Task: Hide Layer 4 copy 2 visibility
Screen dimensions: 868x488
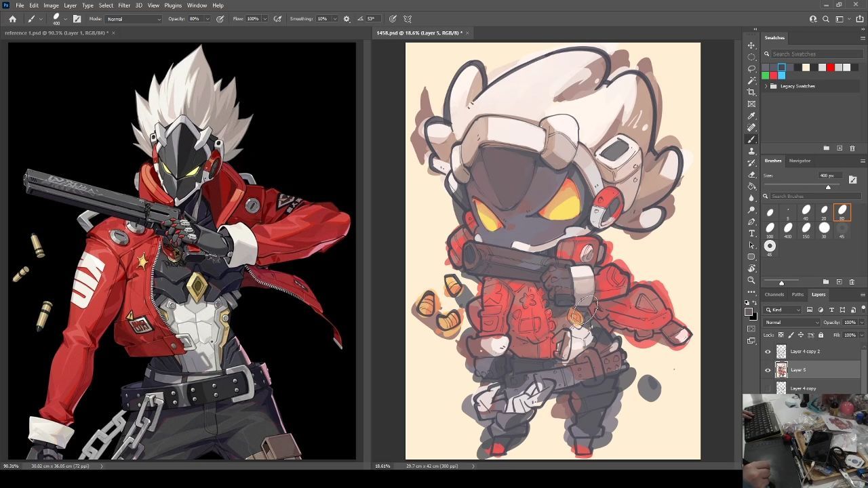Action: pos(768,352)
